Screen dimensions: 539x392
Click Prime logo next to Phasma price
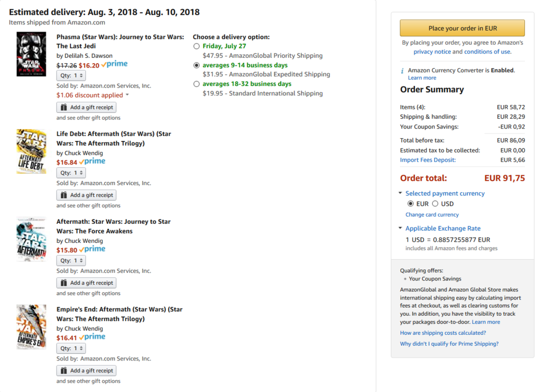point(114,64)
